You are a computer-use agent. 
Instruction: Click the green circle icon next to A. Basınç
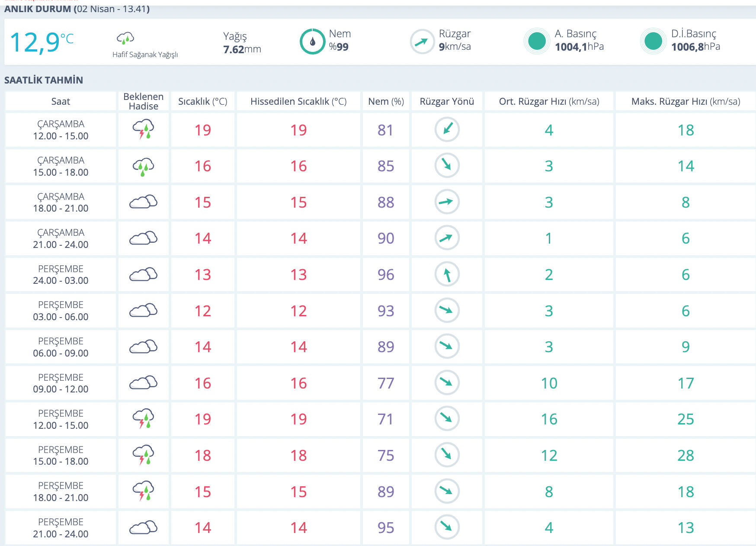point(537,41)
